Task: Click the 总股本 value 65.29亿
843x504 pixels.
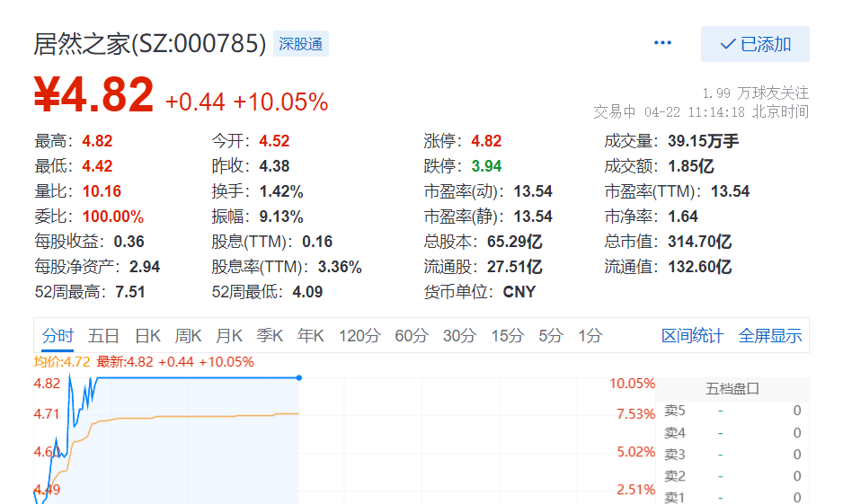Action: click(x=514, y=242)
